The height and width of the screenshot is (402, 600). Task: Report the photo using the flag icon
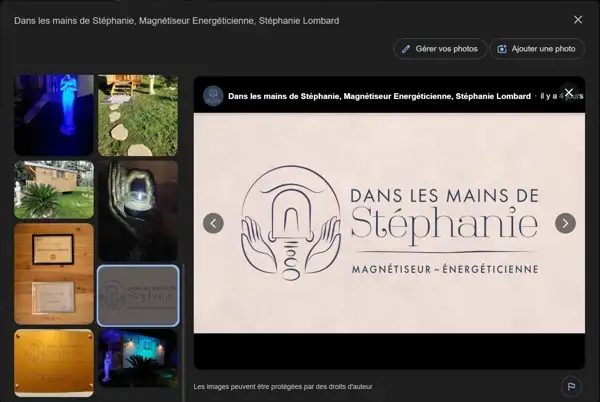click(571, 386)
